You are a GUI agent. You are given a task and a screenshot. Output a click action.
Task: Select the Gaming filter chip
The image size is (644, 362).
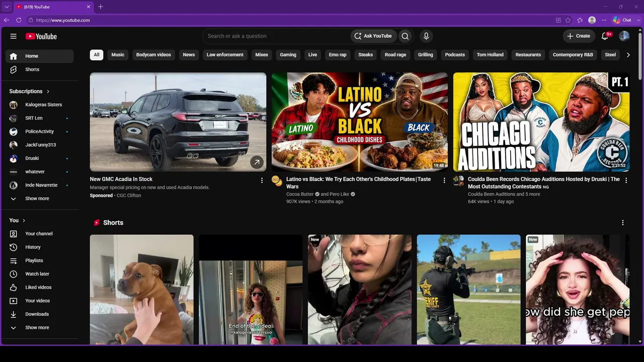[x=288, y=55]
